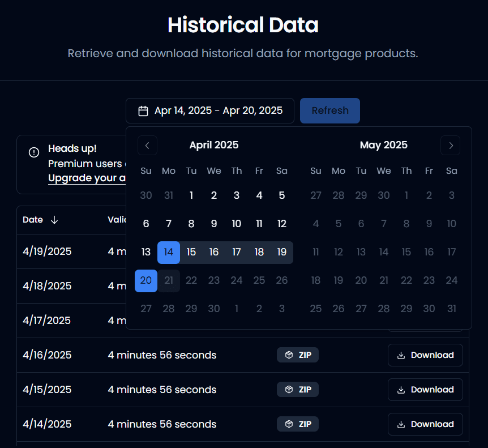Select April 20 in the calendar
The height and width of the screenshot is (448, 488).
click(x=146, y=280)
